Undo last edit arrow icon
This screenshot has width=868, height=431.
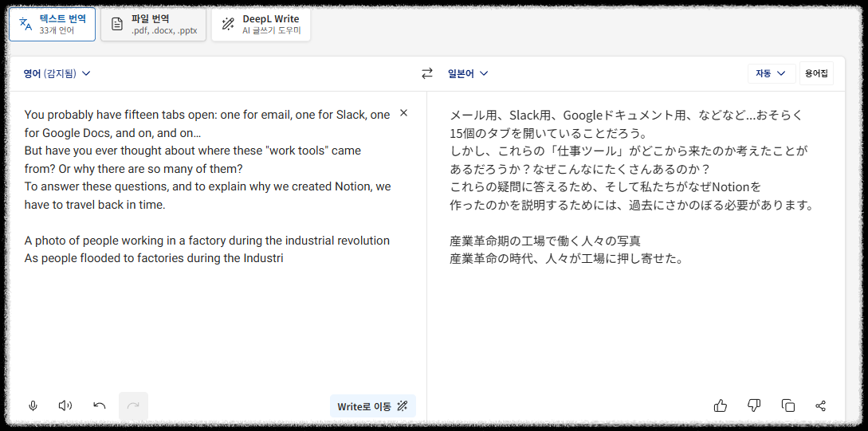coord(100,406)
